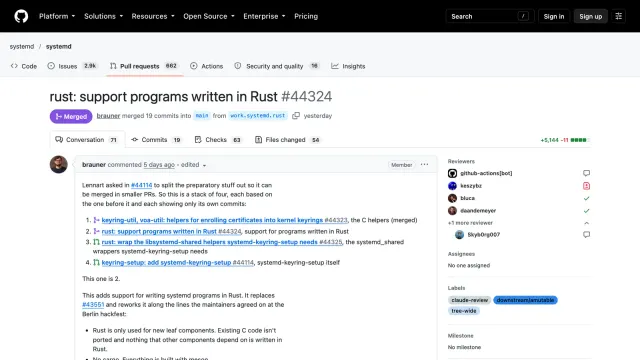
Task: View keszybz requested changes icon
Action: coord(587,186)
